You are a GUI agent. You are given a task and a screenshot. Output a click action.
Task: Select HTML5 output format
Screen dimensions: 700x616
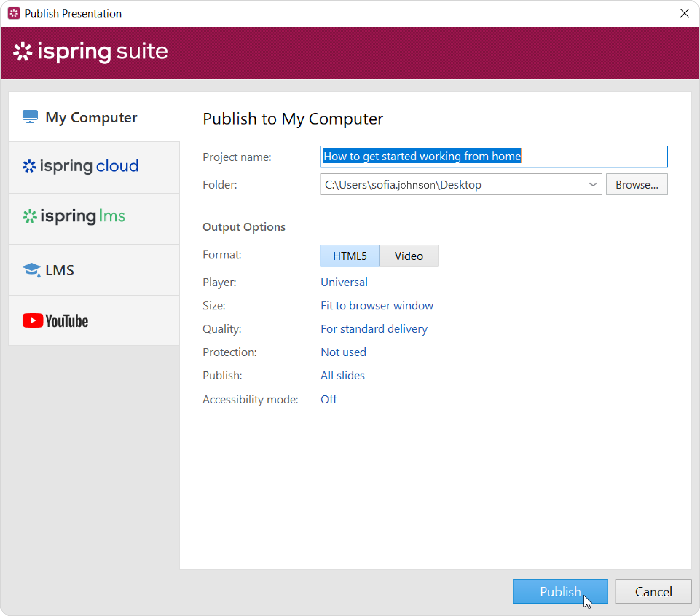pyautogui.click(x=350, y=256)
